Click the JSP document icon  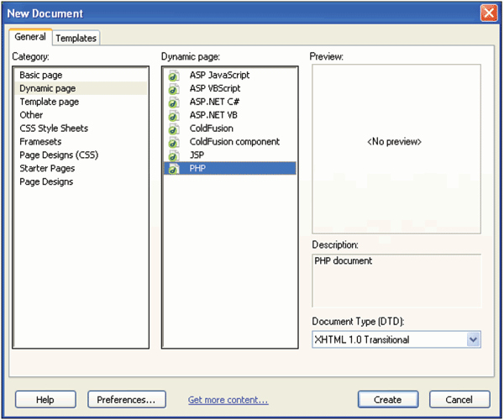[174, 156]
